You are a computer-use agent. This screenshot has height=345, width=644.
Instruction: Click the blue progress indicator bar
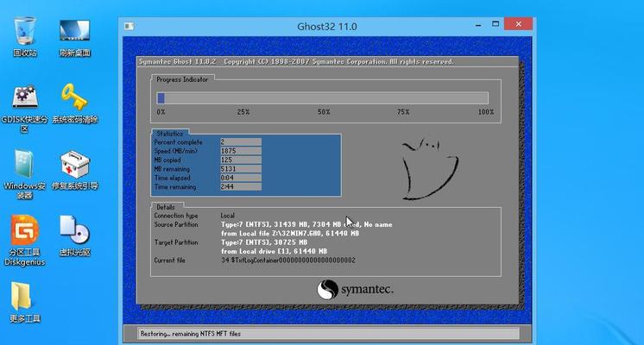(322, 98)
